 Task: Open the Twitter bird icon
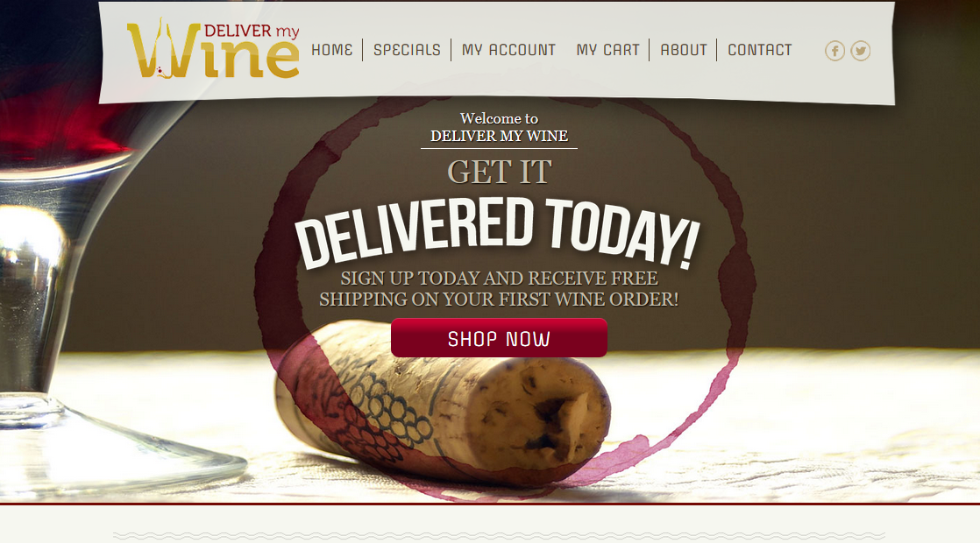(861, 51)
